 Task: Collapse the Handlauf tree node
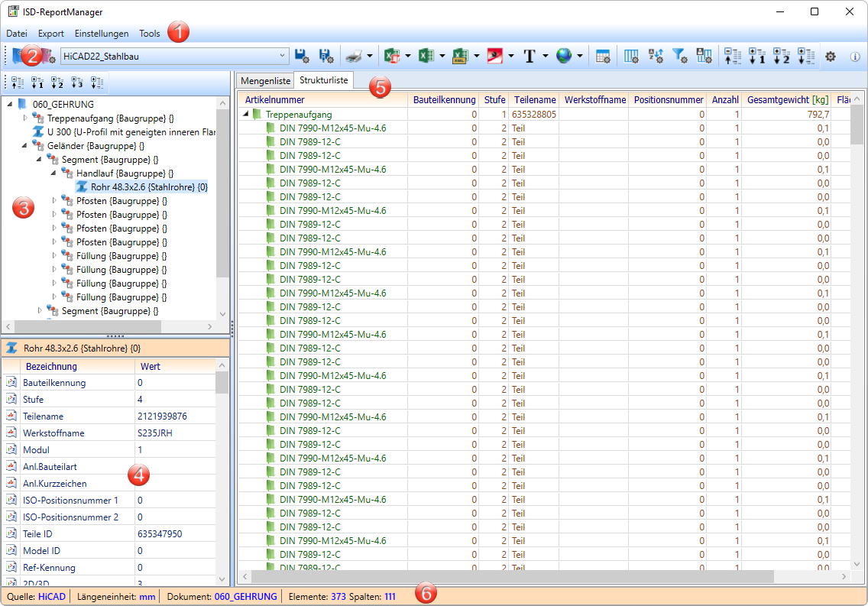53,173
